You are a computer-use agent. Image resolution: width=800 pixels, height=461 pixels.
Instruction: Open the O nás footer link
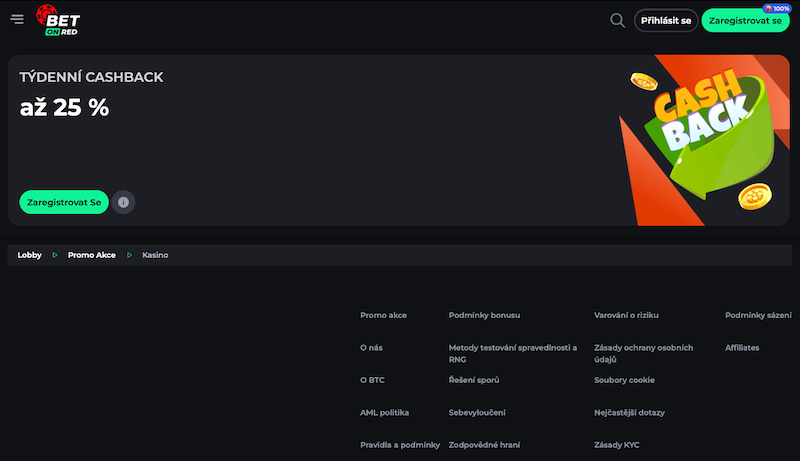pyautogui.click(x=371, y=348)
